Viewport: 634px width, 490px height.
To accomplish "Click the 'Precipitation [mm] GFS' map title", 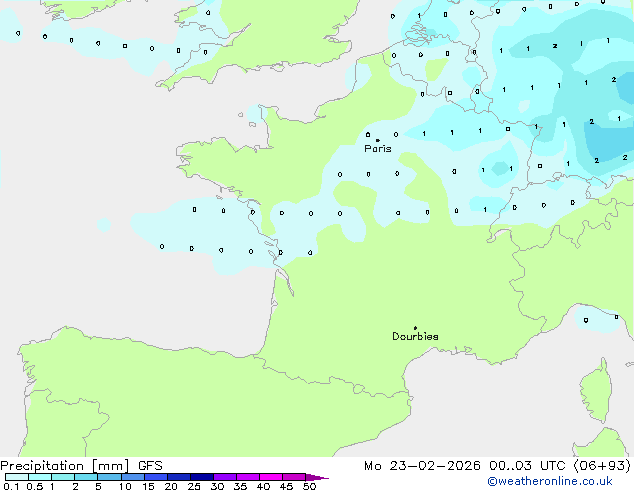I will tap(81, 466).
